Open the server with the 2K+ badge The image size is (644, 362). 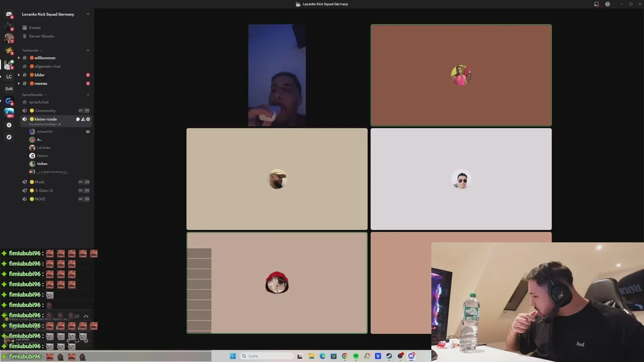click(x=9, y=113)
